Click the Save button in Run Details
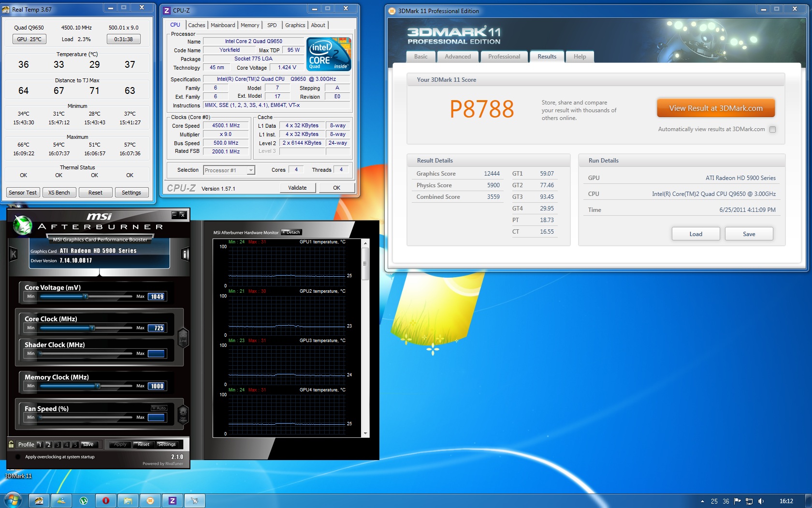812x508 pixels. [749, 234]
